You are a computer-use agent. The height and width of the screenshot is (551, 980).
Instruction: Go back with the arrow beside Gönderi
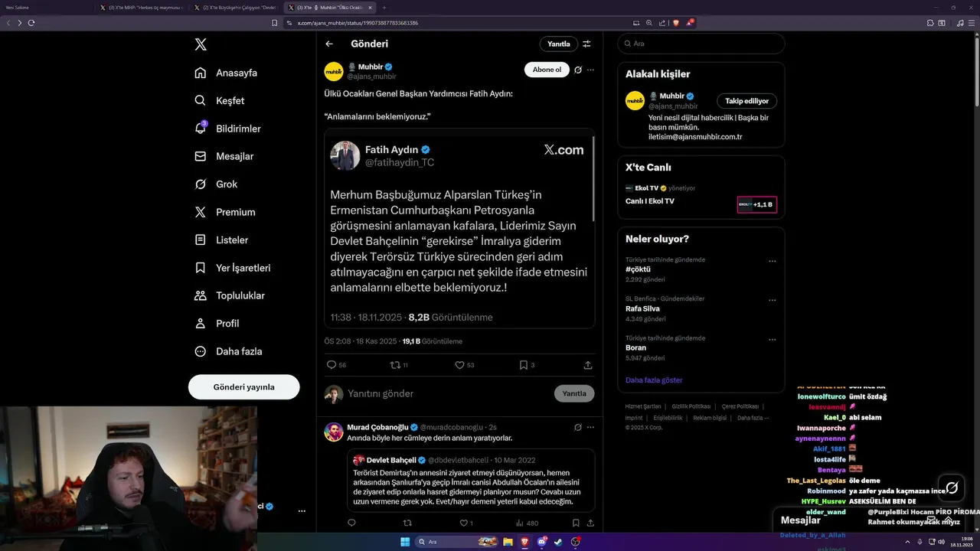[x=329, y=44]
